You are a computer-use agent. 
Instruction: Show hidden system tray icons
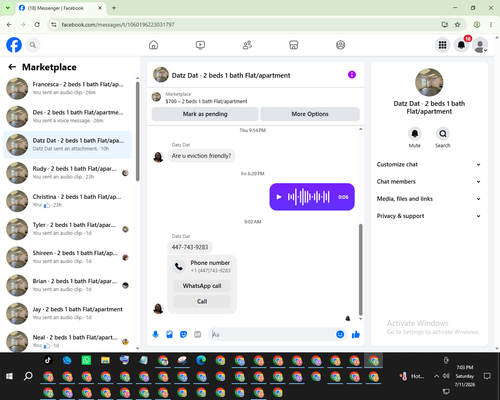tap(436, 376)
